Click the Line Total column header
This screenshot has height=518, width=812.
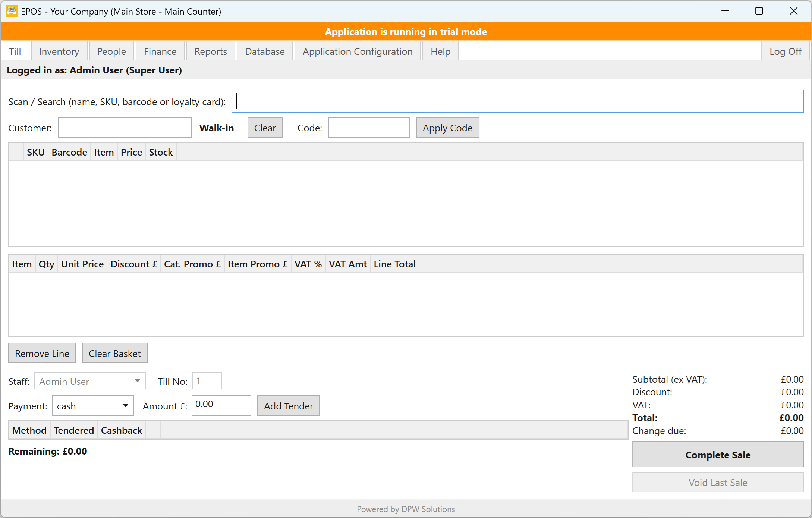(x=394, y=264)
